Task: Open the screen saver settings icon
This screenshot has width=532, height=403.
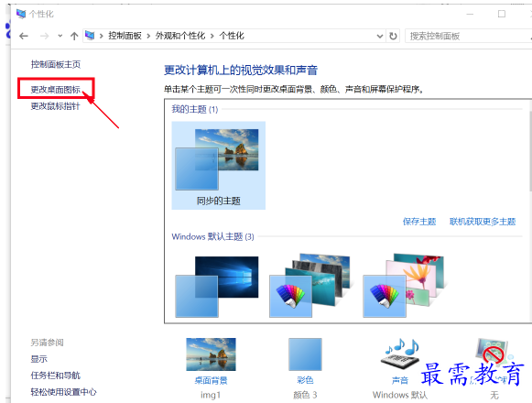Action: click(494, 354)
